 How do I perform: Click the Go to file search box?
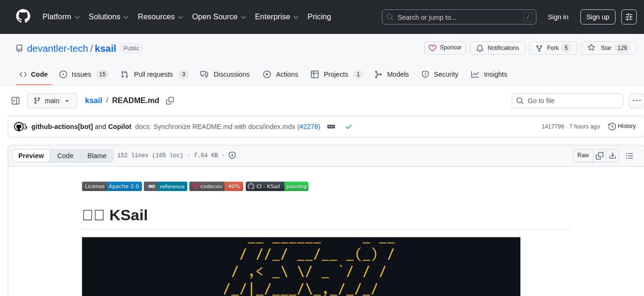pos(567,101)
